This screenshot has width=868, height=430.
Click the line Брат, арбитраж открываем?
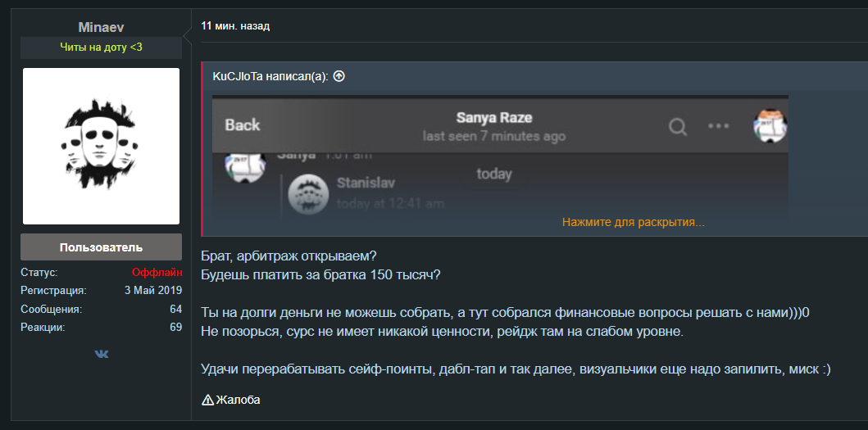pyautogui.click(x=289, y=257)
